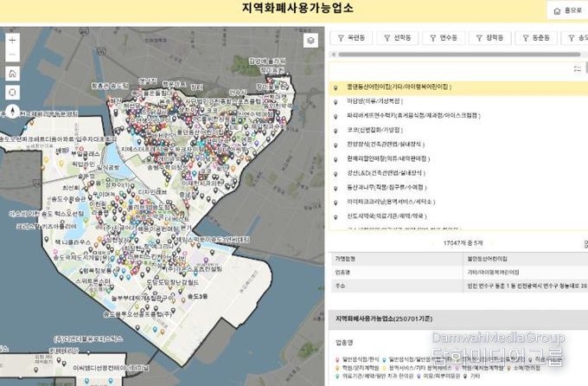Click location pin icon of 아이파크크리닝 row
The image size is (588, 386).
pyautogui.click(x=336, y=203)
